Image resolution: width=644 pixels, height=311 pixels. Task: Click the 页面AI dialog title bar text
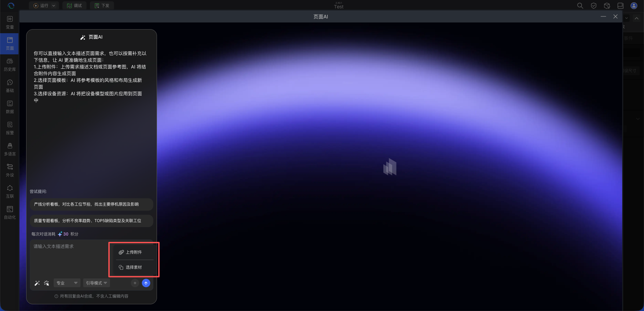[x=321, y=17]
